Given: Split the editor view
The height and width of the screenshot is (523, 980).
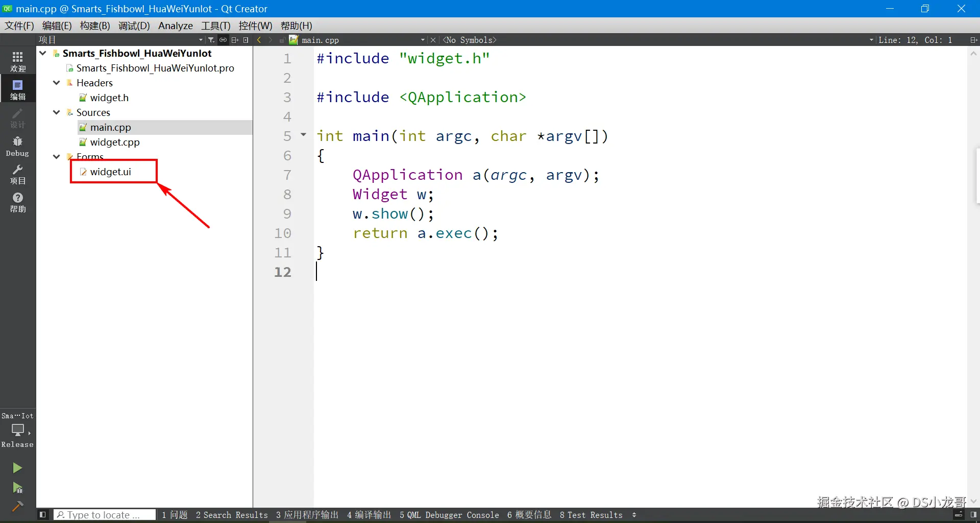Looking at the screenshot, I should pyautogui.click(x=973, y=40).
